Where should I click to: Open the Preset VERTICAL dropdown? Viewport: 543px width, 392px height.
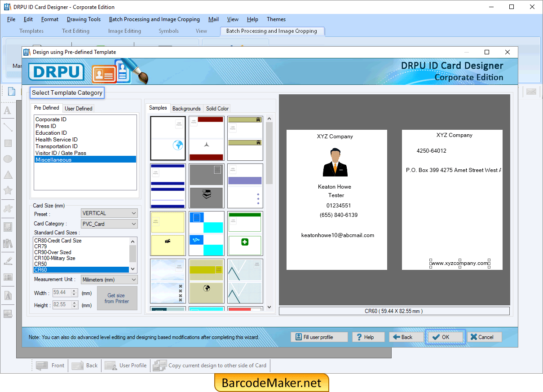click(110, 213)
